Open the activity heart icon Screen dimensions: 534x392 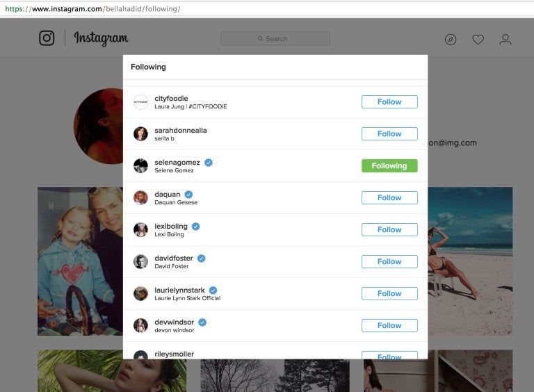click(x=478, y=40)
